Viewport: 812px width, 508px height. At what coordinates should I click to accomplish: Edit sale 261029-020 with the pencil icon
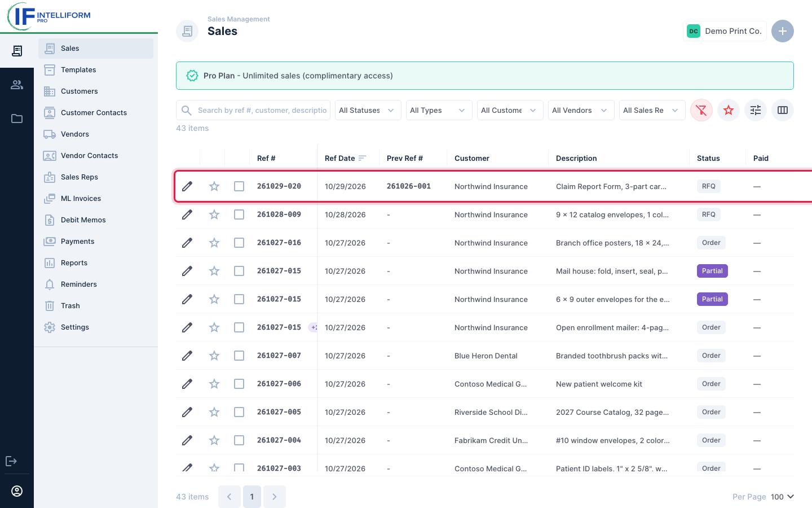[187, 186]
